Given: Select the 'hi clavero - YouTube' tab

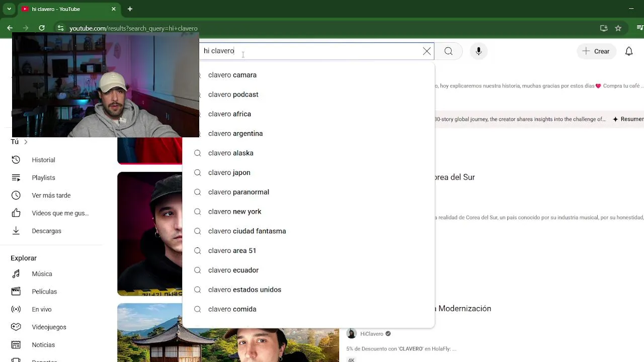Looking at the screenshot, I should 68,9.
